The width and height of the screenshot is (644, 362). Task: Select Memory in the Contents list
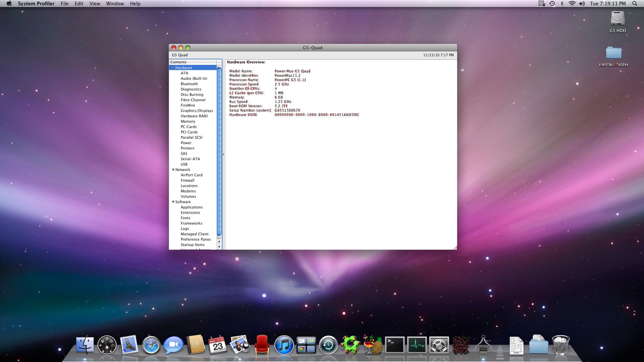point(188,121)
